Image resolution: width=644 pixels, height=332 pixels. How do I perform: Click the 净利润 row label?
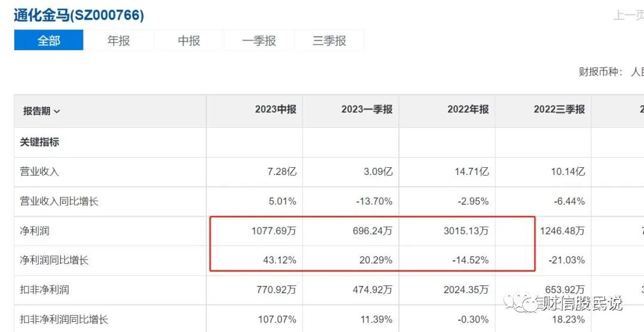[35, 231]
